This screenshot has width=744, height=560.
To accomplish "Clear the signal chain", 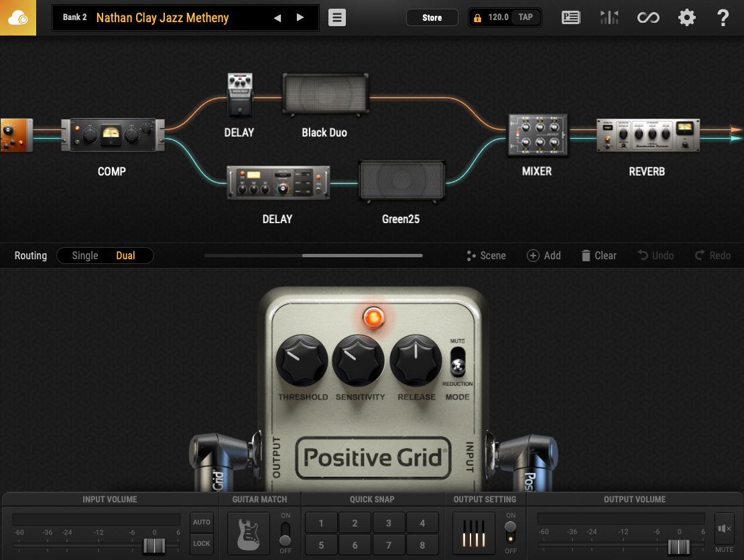I will tap(599, 256).
